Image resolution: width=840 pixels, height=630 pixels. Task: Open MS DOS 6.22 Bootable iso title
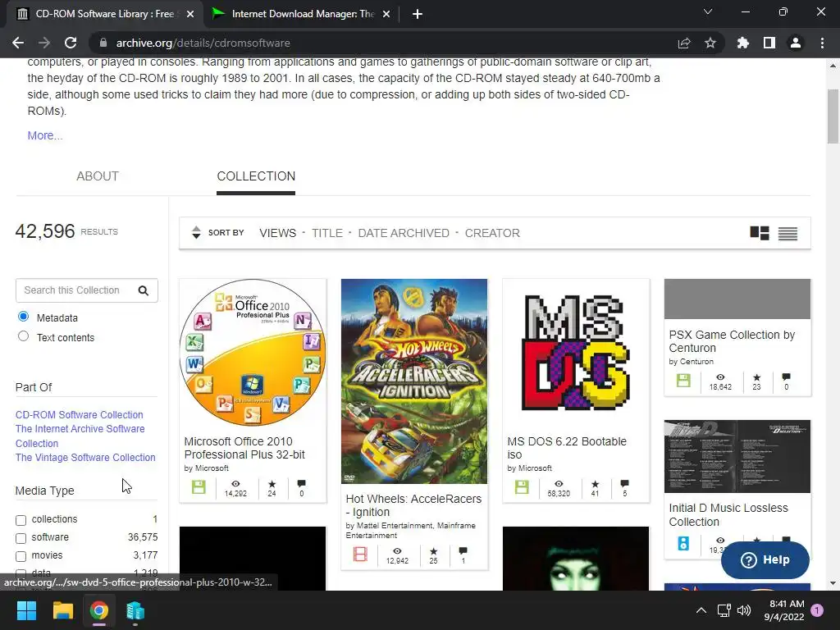tap(567, 448)
